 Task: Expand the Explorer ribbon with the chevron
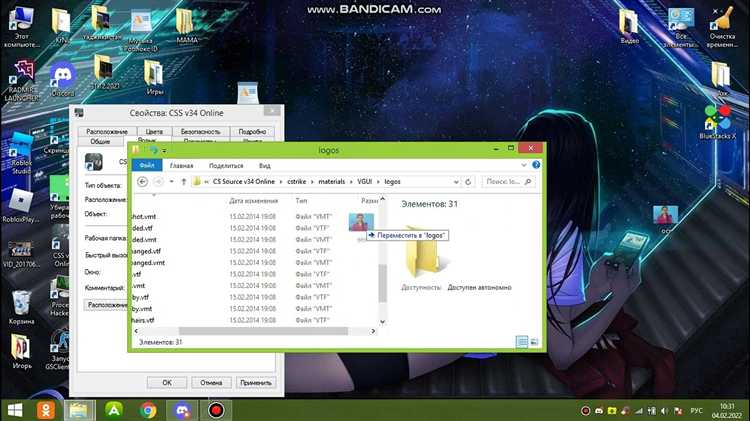pyautogui.click(x=527, y=165)
